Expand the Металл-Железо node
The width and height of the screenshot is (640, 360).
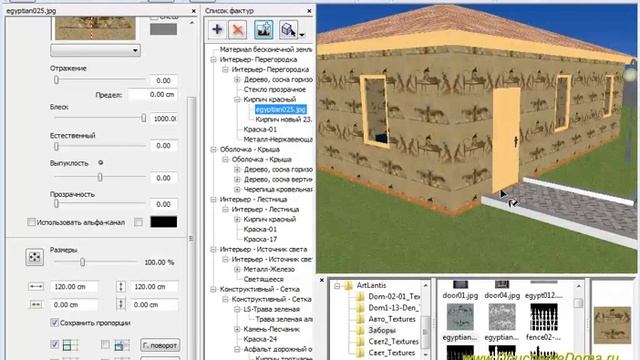tap(237, 269)
